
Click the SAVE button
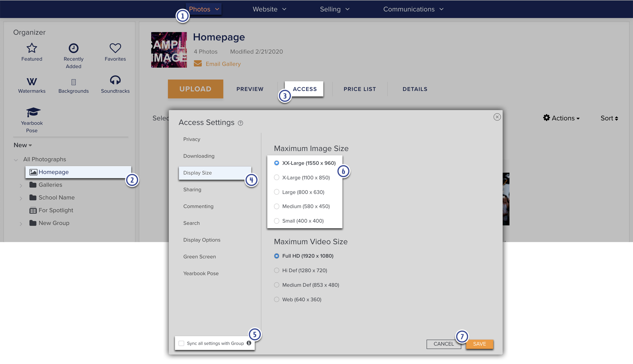click(x=479, y=344)
